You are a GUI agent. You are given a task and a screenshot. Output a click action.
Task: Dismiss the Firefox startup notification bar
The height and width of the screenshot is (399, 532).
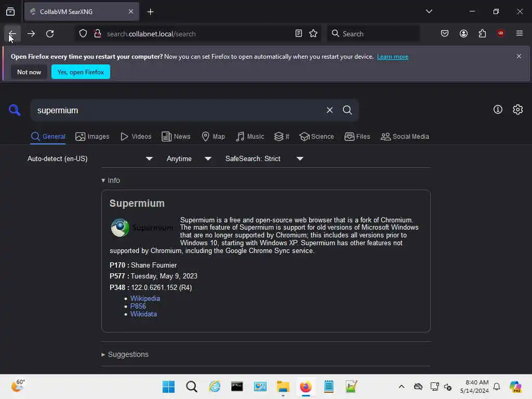pyautogui.click(x=519, y=56)
